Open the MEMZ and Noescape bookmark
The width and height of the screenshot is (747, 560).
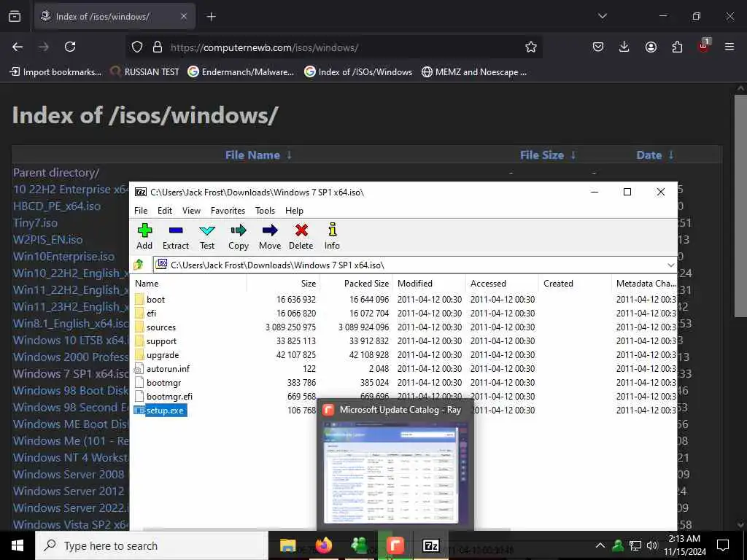tap(474, 72)
